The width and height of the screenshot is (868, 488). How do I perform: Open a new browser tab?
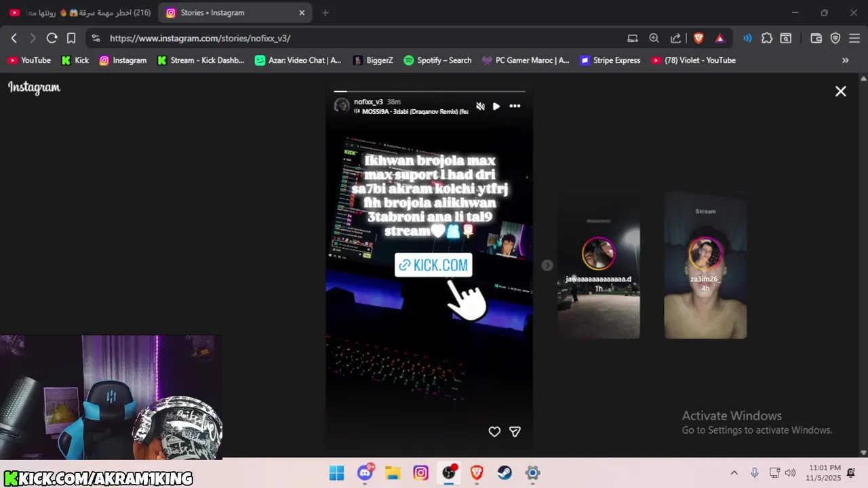click(325, 13)
